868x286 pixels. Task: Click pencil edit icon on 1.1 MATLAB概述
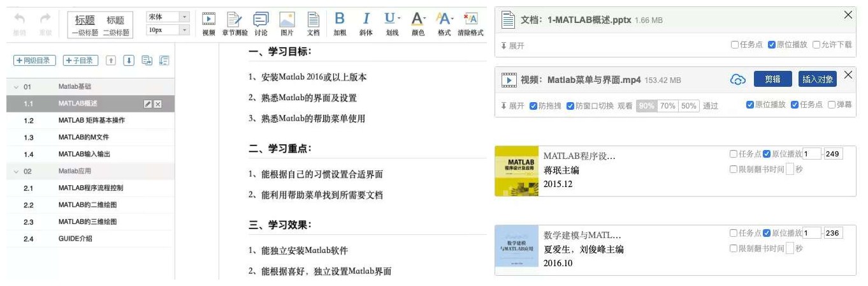coord(148,104)
